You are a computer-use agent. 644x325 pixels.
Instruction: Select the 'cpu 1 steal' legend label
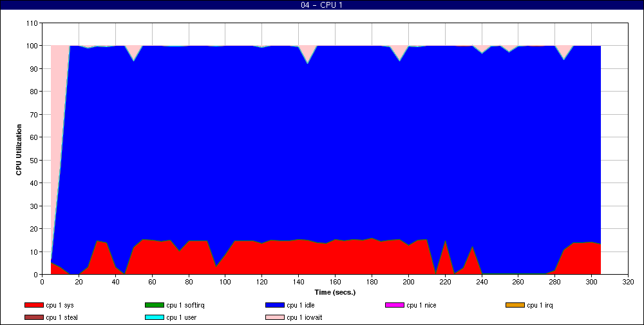point(62,318)
